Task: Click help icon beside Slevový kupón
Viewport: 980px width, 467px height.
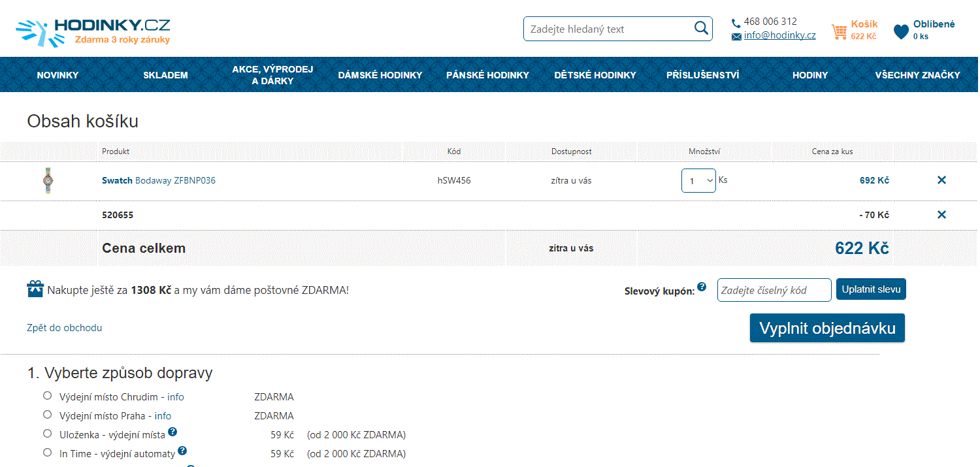Action: point(702,287)
